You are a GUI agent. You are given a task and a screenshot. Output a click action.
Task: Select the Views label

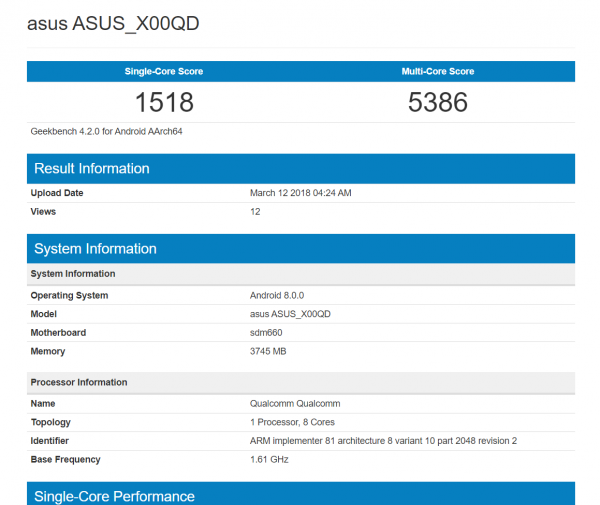click(x=43, y=212)
